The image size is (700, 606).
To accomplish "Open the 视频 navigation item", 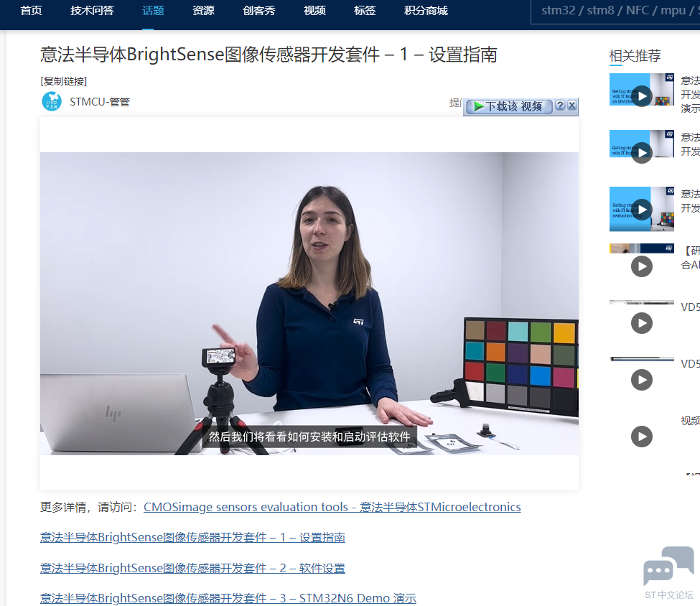I will tap(314, 11).
